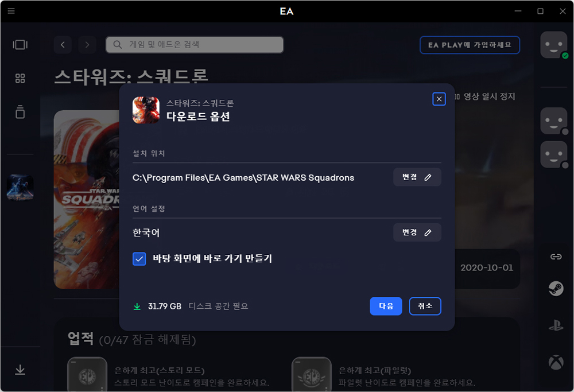Click the 은하계 최고(스토리 모드) achievement title
This screenshot has height=392, width=574.
pos(159,370)
